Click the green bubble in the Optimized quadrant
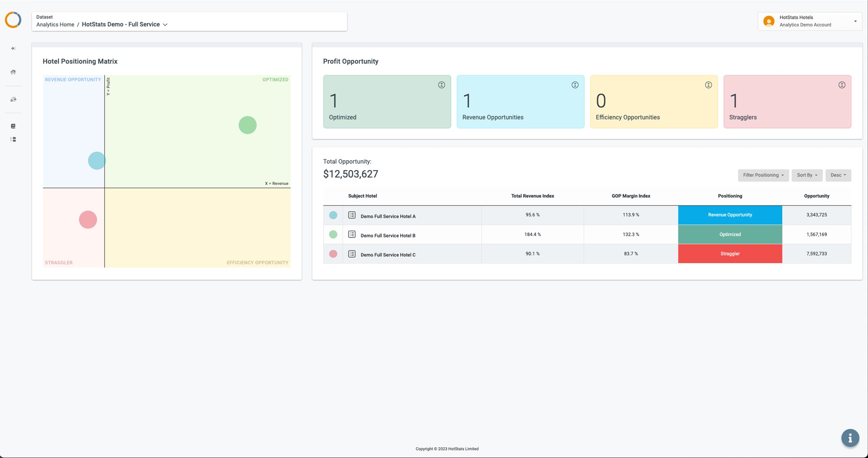868x458 pixels. (x=247, y=125)
